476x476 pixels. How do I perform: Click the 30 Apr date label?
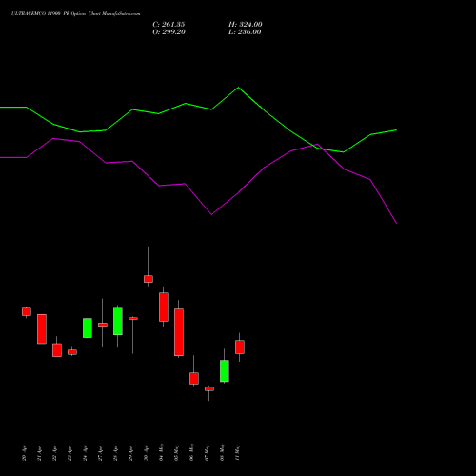147,453
